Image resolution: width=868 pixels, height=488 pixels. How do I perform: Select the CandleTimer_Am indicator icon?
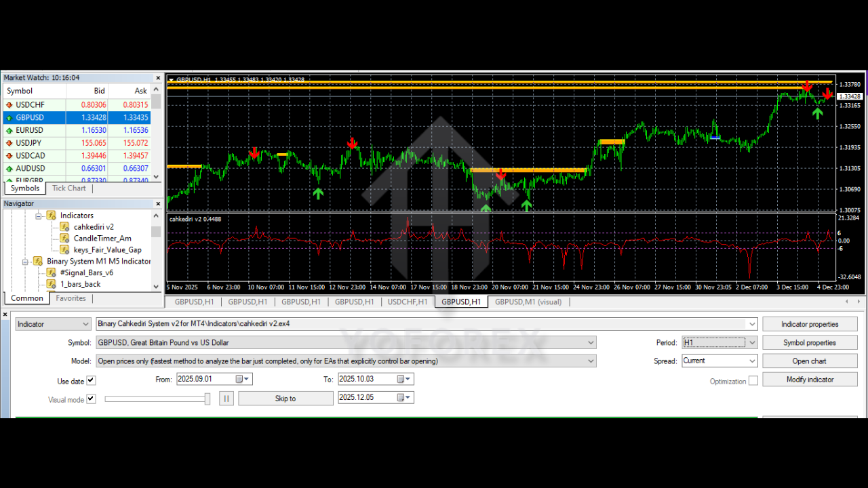(65, 238)
